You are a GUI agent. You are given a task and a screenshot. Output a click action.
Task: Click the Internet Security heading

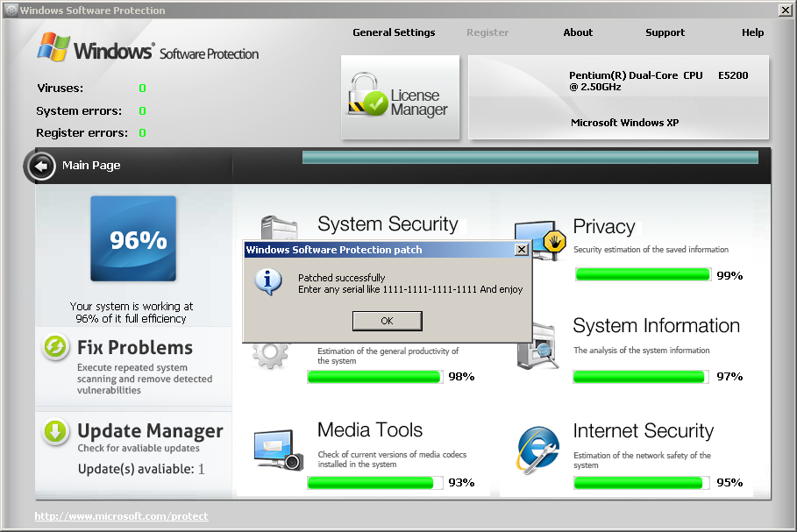point(643,431)
